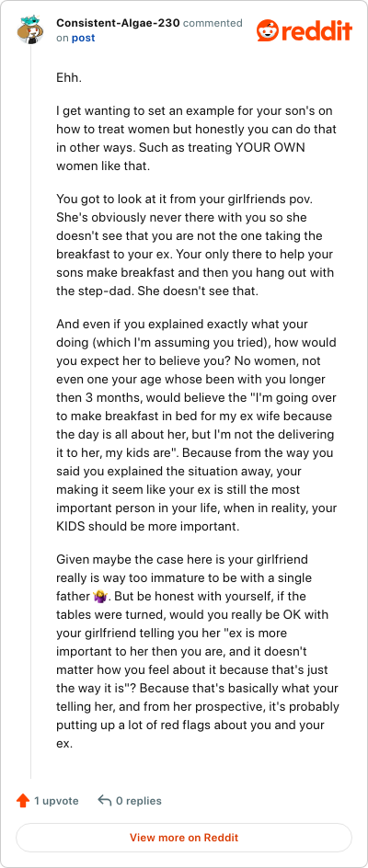Click the reply arrow icon

point(105,801)
